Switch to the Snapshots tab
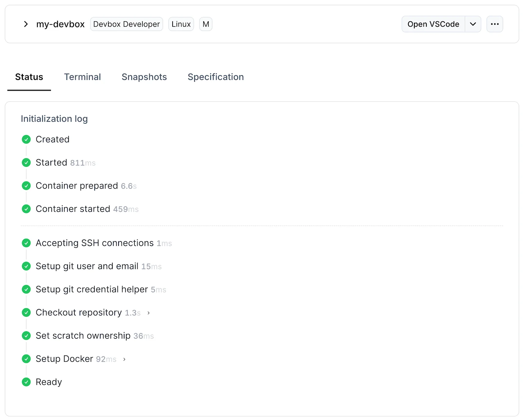The image size is (524, 420). click(x=144, y=77)
